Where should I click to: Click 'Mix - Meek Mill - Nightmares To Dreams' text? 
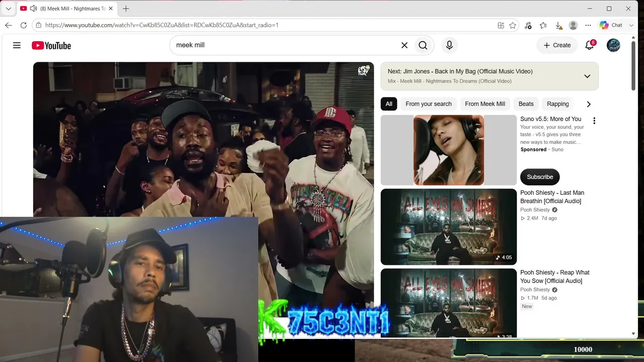(x=450, y=81)
